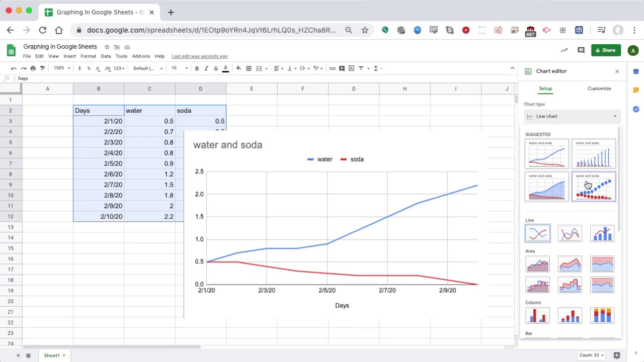Open the Default font dropdown

pyautogui.click(x=148, y=68)
